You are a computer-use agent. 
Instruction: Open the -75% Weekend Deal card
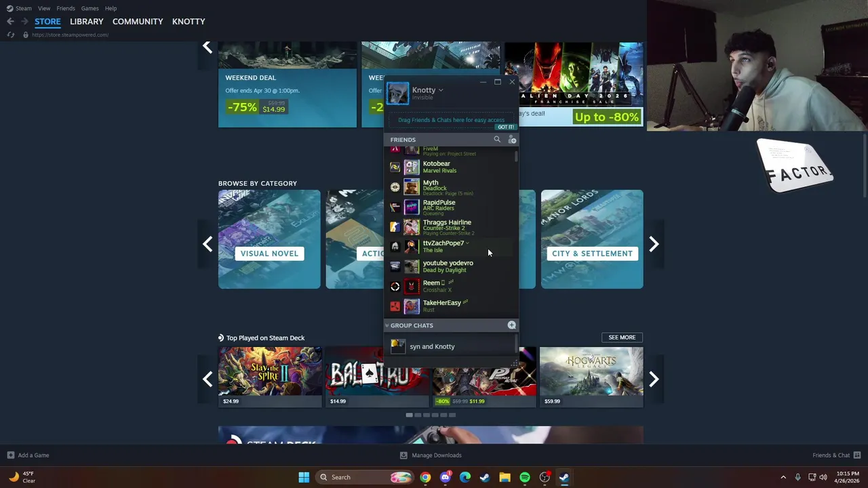point(288,85)
